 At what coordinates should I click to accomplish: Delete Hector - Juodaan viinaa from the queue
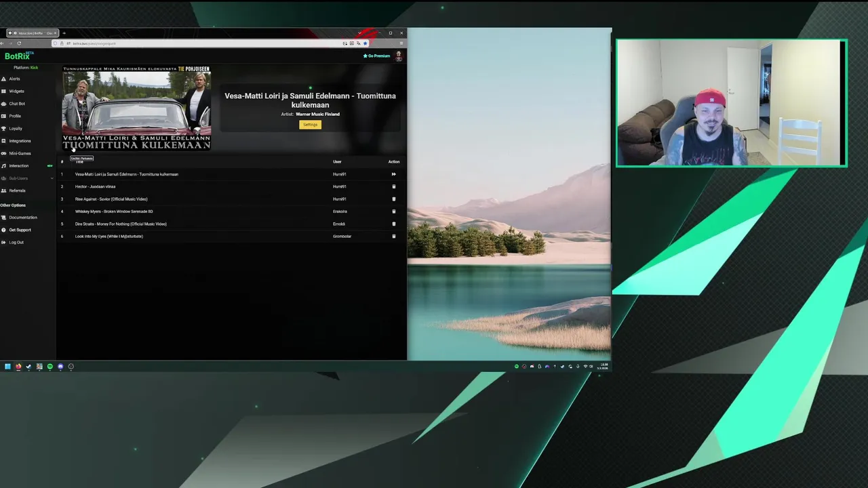point(393,186)
